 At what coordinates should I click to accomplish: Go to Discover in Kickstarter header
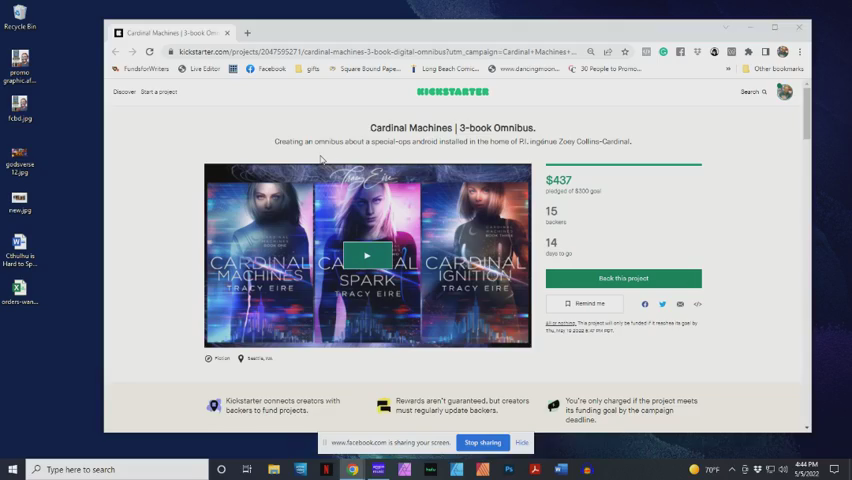point(124,92)
